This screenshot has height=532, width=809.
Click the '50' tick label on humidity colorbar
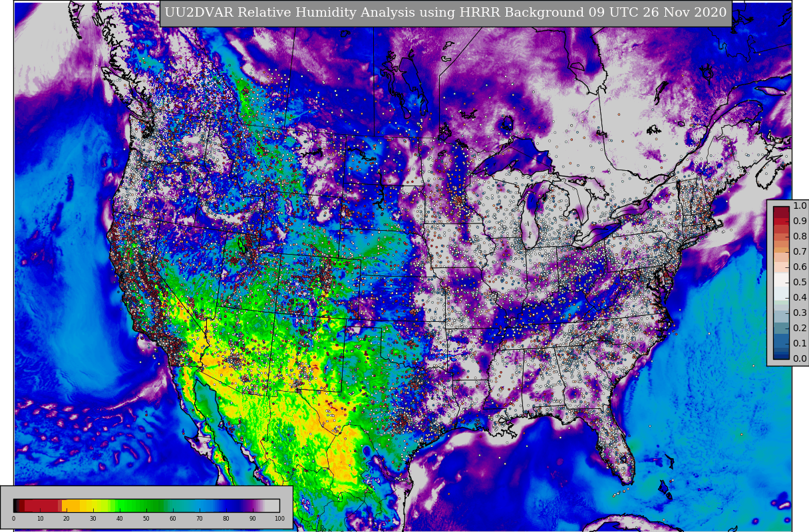coord(146,519)
